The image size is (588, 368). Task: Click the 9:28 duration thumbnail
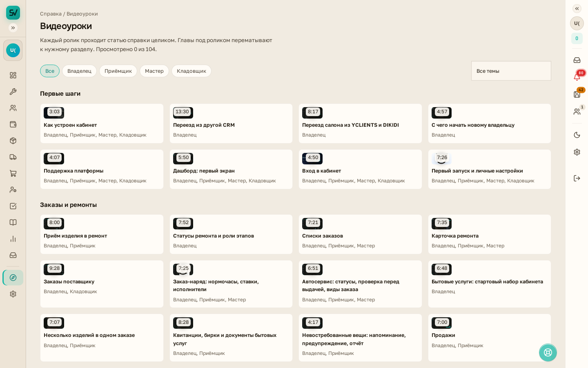tap(54, 269)
